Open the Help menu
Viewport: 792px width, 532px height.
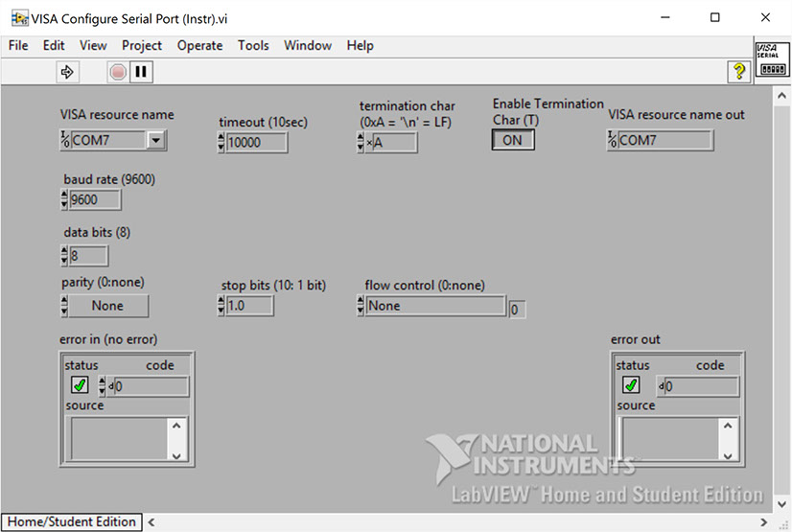click(360, 45)
